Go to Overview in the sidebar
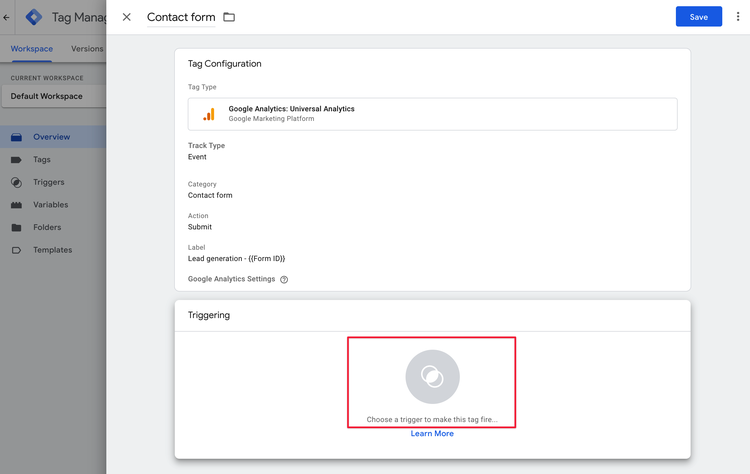 click(x=53, y=137)
